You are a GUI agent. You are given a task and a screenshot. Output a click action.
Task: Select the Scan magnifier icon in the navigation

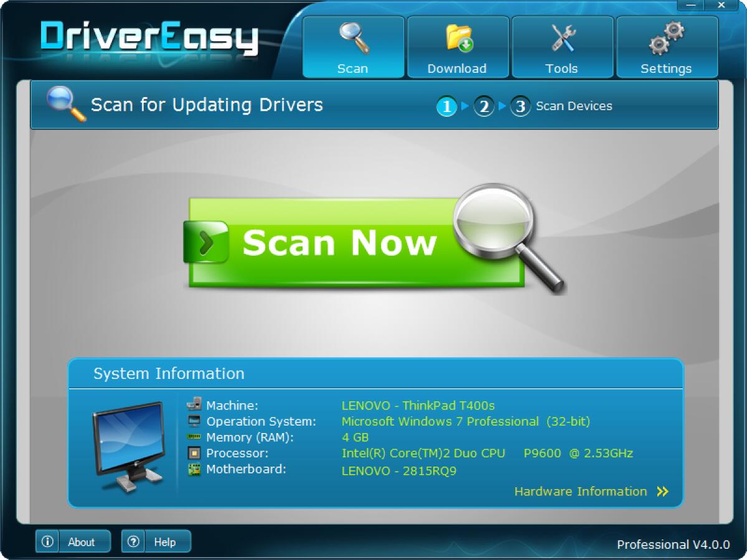tap(353, 37)
